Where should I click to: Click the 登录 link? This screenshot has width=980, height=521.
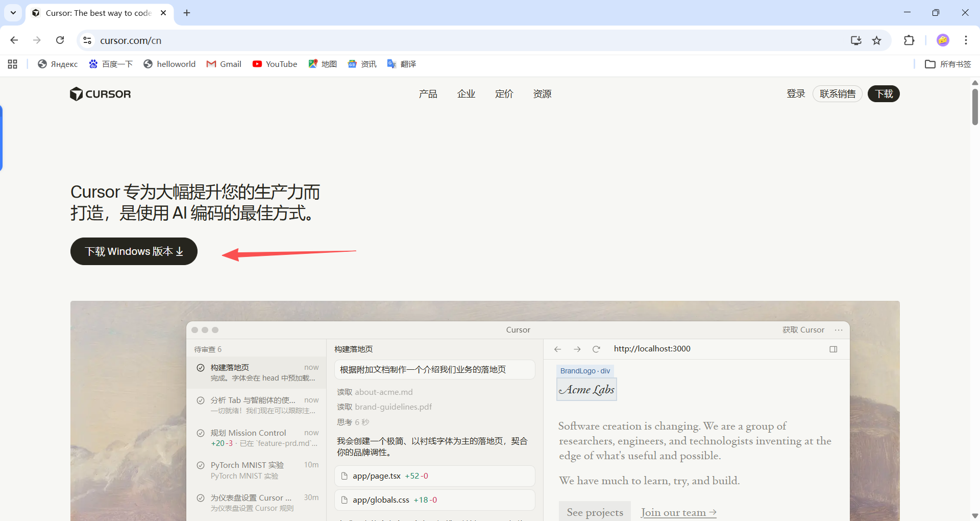click(796, 94)
